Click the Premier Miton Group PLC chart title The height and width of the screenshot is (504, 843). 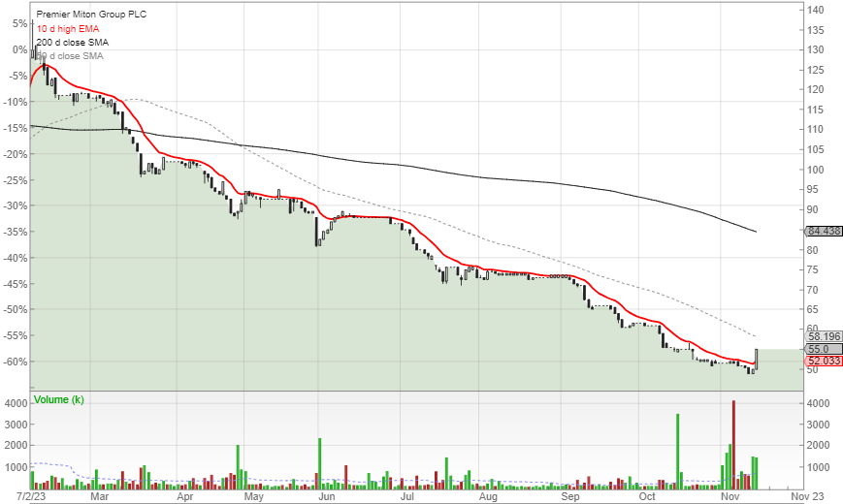coord(91,15)
